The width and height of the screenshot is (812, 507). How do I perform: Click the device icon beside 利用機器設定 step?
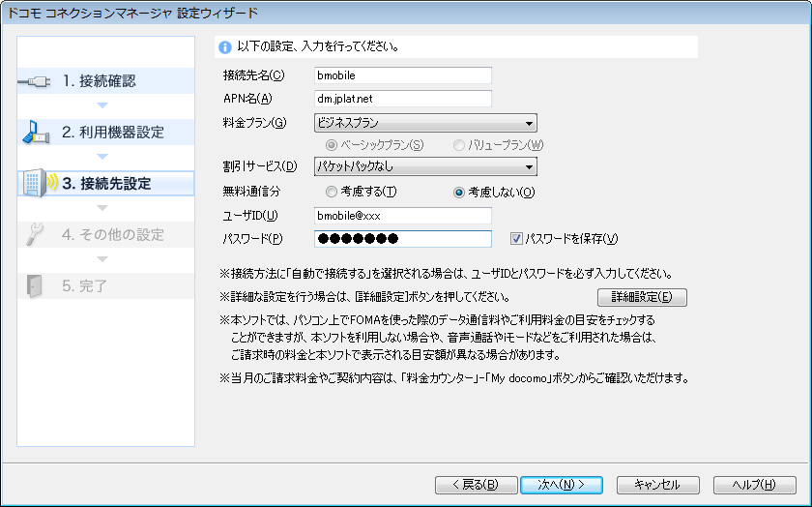tap(36, 133)
